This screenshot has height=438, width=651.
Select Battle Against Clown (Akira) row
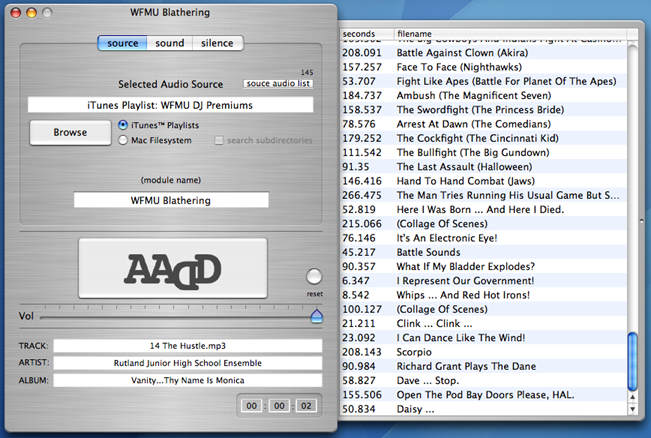coord(483,53)
